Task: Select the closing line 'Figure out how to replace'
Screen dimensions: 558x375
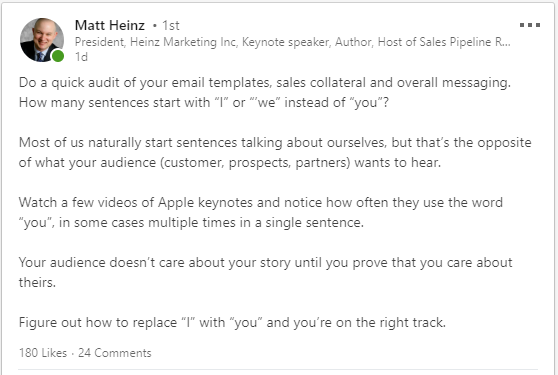Action: pos(232,323)
